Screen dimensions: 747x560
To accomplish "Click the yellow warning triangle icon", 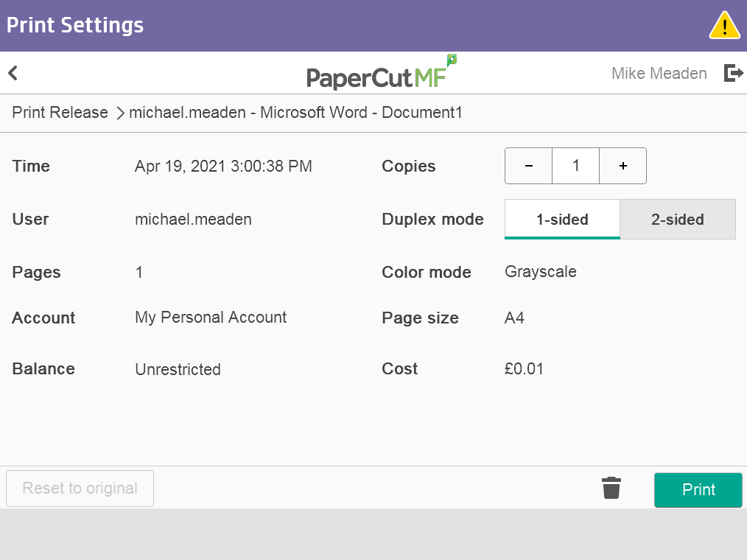I will coord(724,26).
